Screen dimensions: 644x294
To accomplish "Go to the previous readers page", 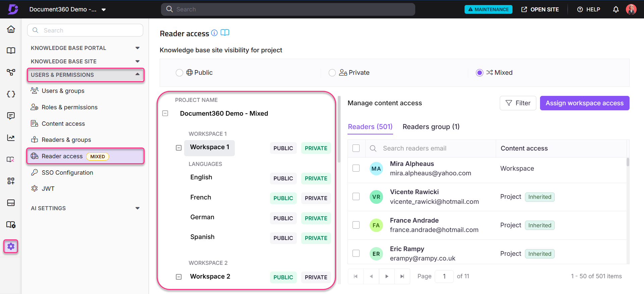I will point(371,276).
